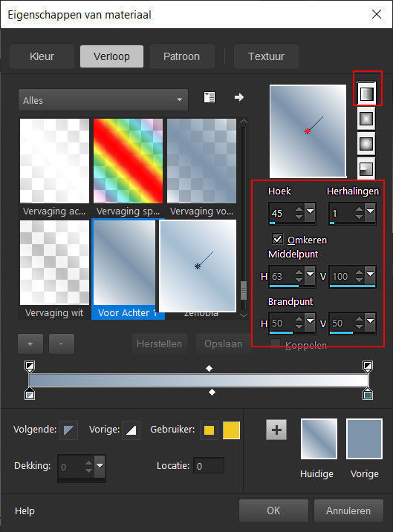Viewport: 393px width, 532px height.
Task: Switch to the Kleur tab
Action: click(42, 56)
